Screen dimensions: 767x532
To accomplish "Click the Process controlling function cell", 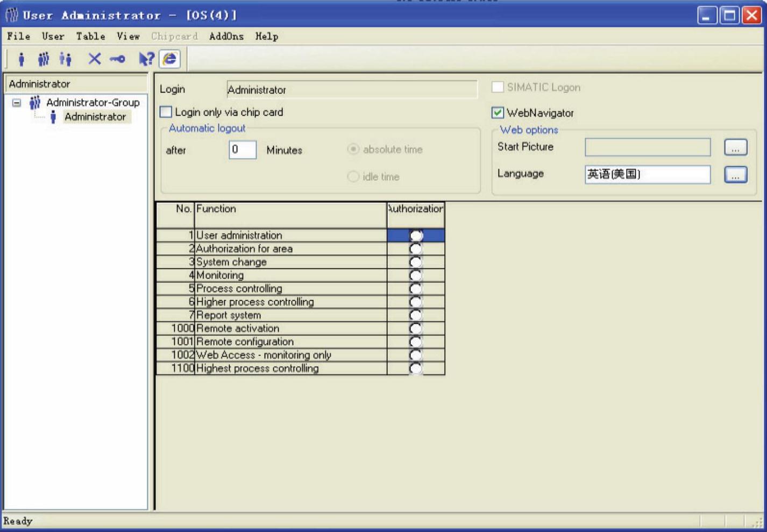I will [290, 288].
